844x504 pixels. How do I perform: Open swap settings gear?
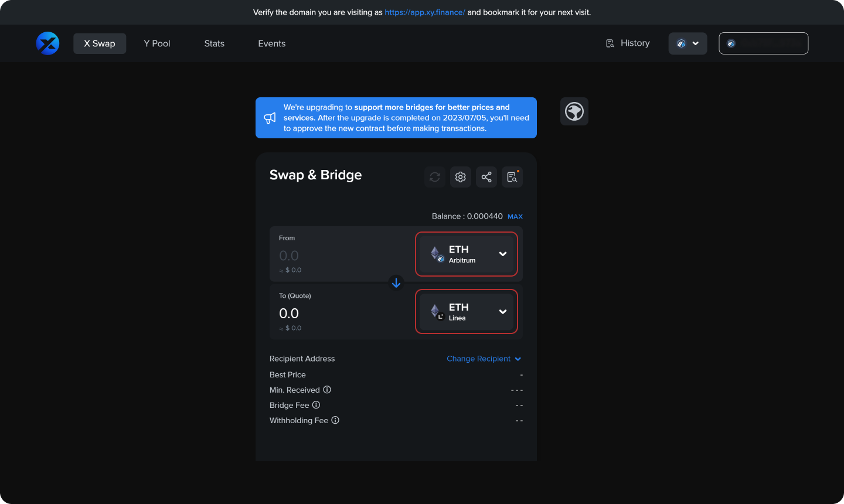[x=461, y=177]
